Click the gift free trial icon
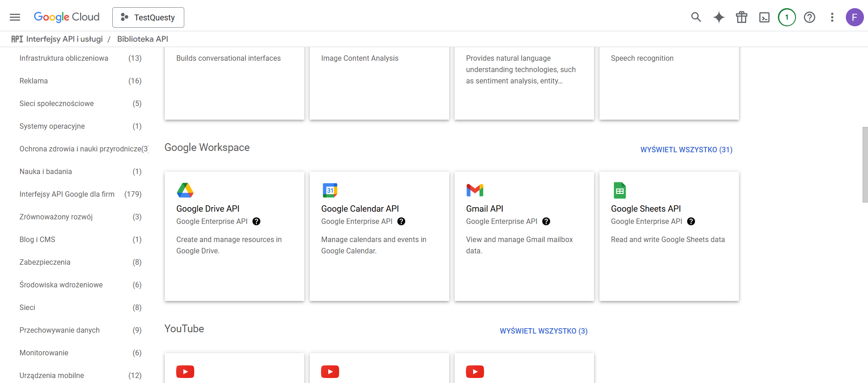The width and height of the screenshot is (868, 383). pos(741,17)
